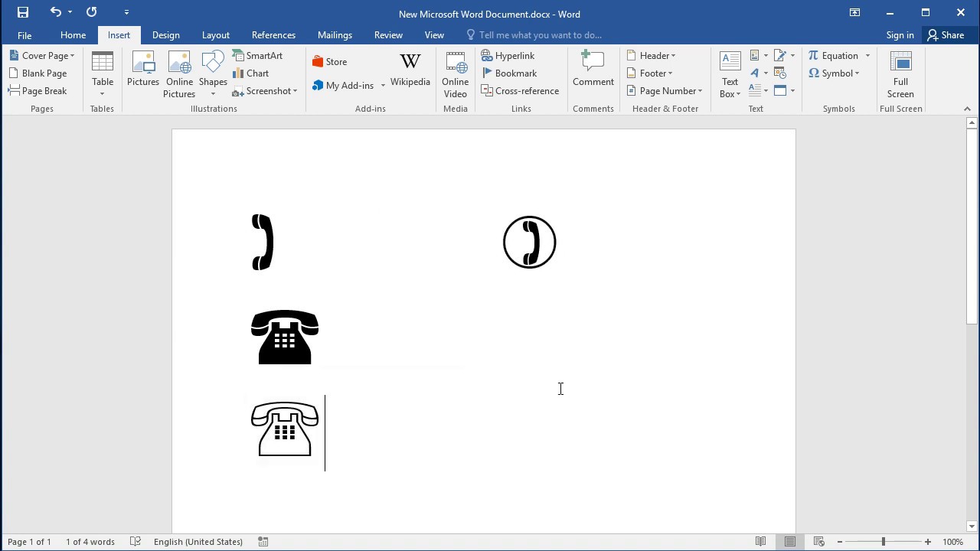
Task: Insert a SmartArt graphic
Action: [x=258, y=56]
